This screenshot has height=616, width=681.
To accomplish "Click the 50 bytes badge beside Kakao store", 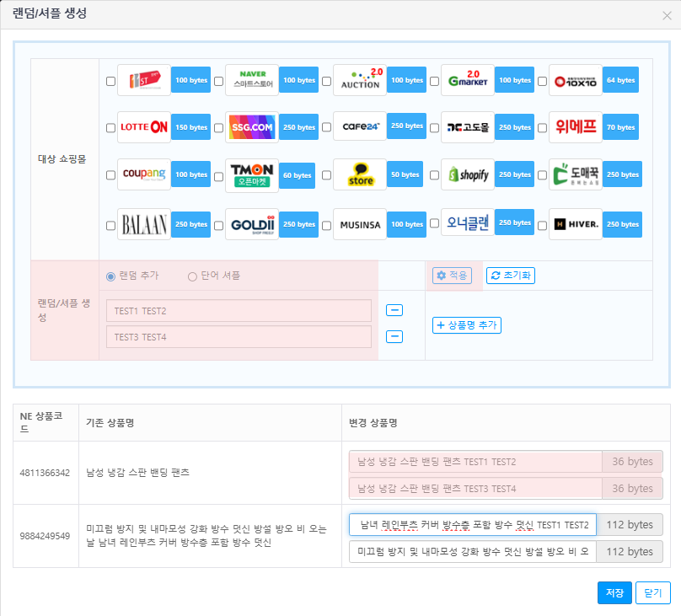I will (405, 174).
